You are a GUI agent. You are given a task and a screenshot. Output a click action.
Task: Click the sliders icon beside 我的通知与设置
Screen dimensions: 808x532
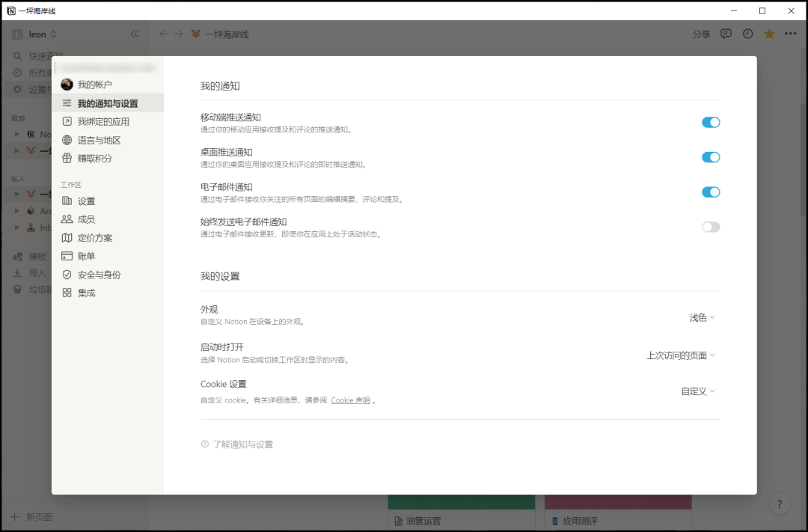(x=67, y=103)
